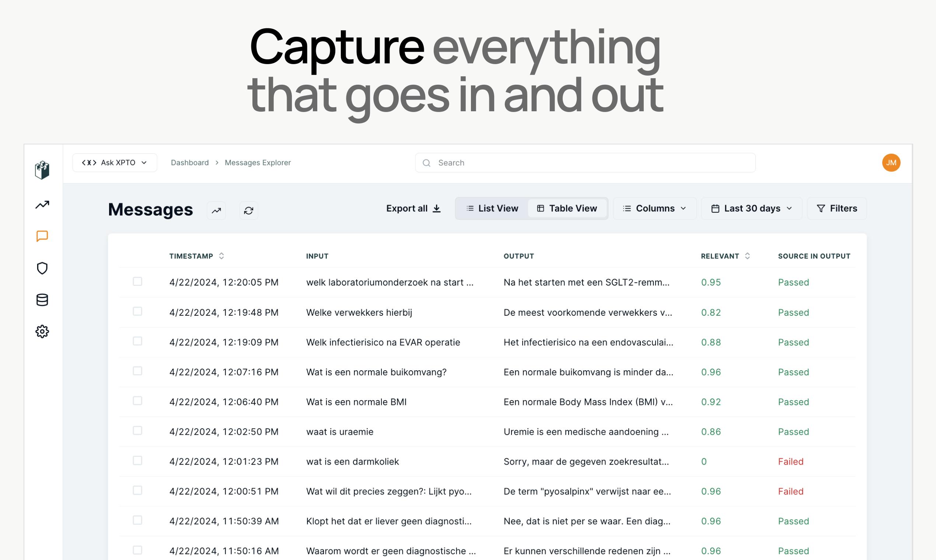Select the row checkbox for 12:20:05 PM message

(137, 281)
